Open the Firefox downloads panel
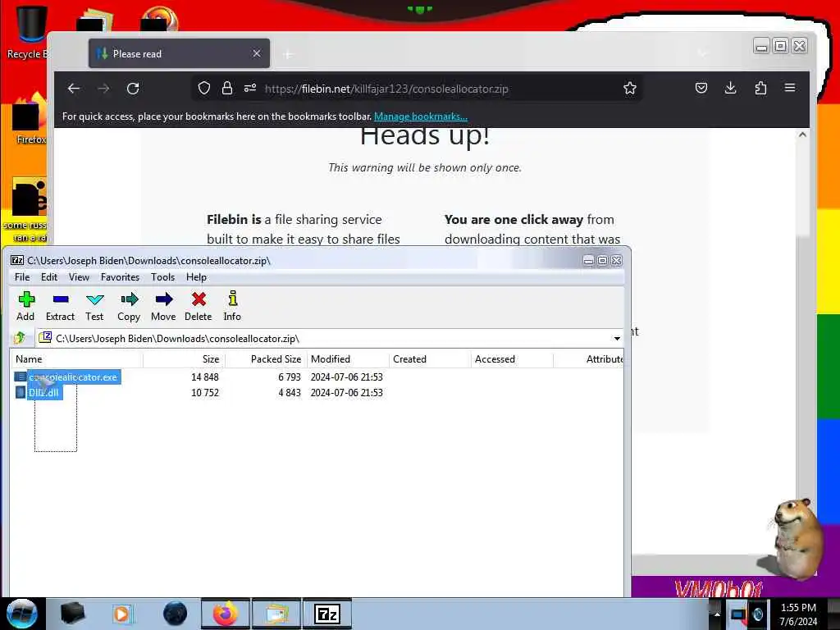 click(x=731, y=88)
